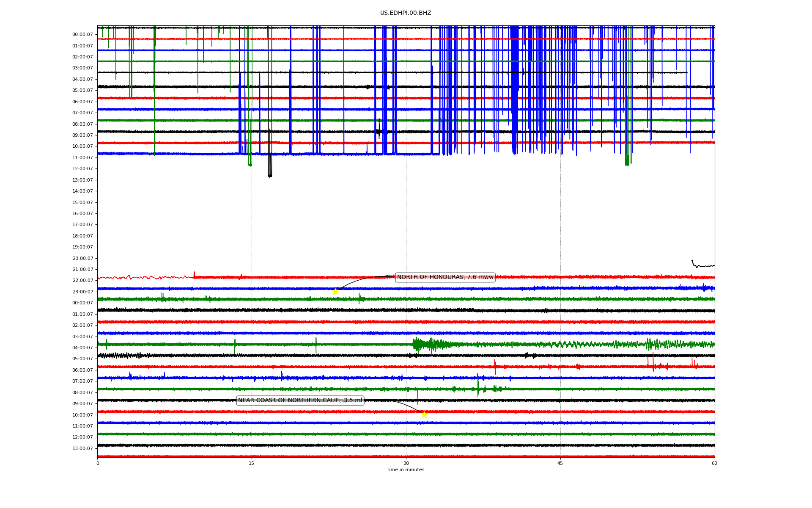Click the Northern California yellow star marker

(x=424, y=415)
